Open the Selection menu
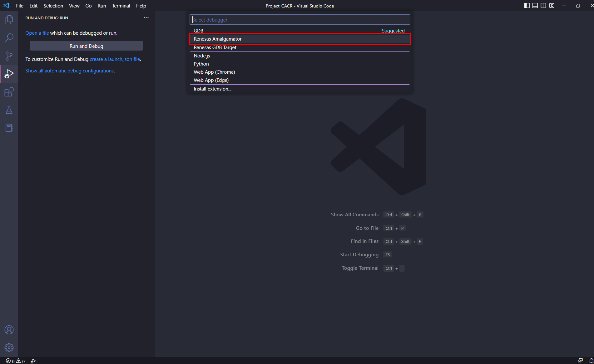This screenshot has height=364, width=594. point(53,6)
